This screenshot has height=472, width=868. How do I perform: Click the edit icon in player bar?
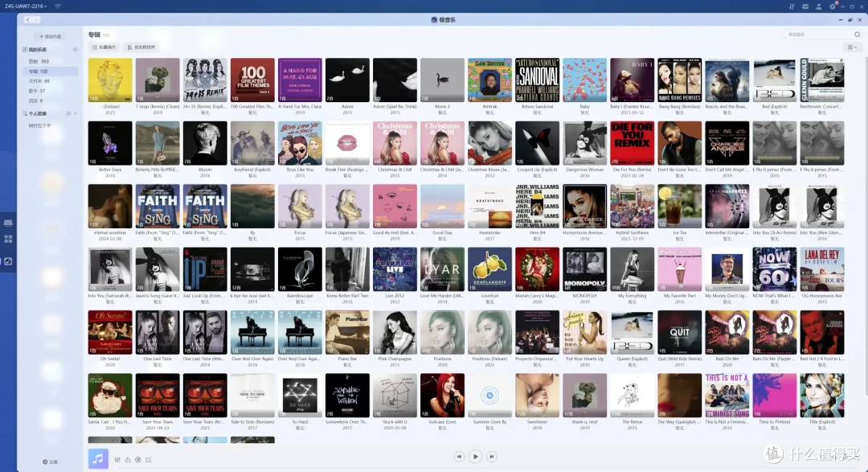click(x=149, y=460)
